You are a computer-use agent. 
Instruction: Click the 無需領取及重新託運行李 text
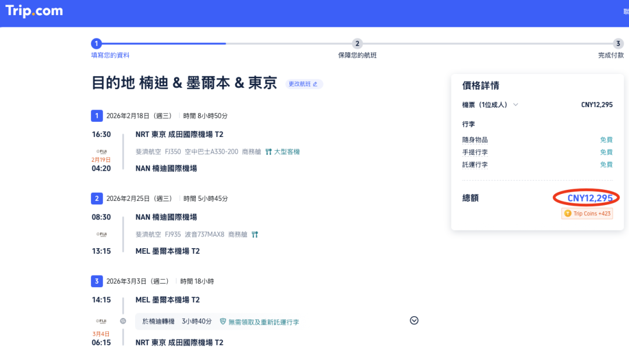coord(264,322)
